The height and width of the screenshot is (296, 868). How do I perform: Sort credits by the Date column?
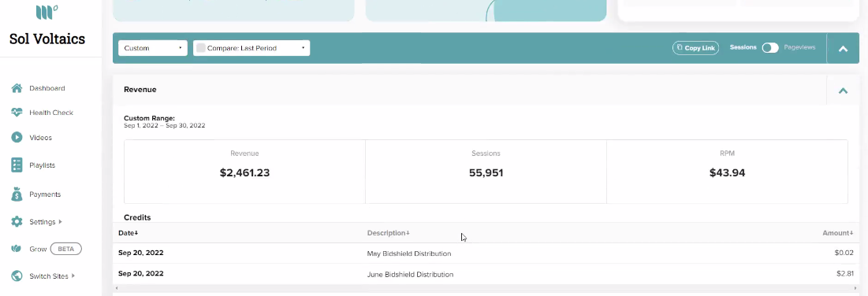pos(128,233)
